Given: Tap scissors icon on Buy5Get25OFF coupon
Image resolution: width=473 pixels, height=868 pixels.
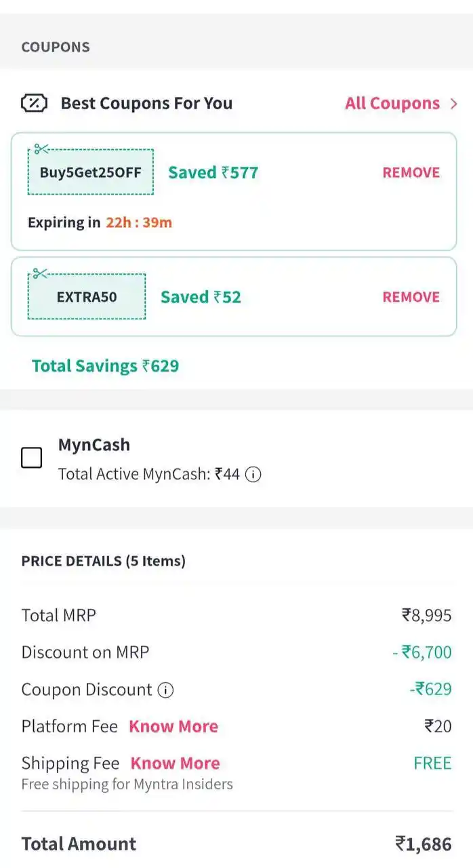Looking at the screenshot, I should 41,149.
